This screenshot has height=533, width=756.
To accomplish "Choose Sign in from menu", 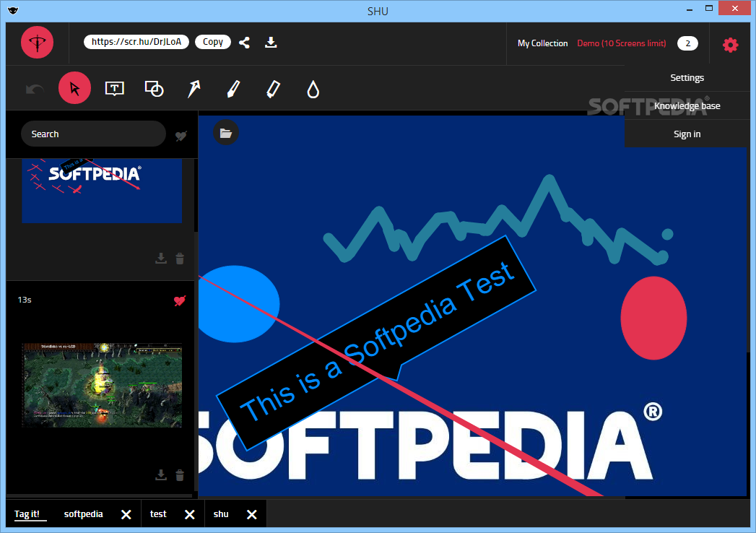I will (687, 134).
